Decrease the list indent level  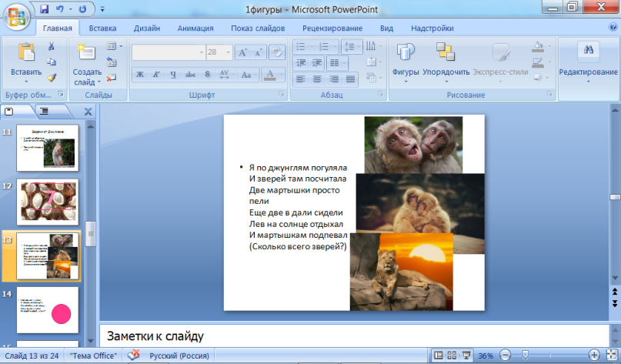pyautogui.click(x=301, y=62)
